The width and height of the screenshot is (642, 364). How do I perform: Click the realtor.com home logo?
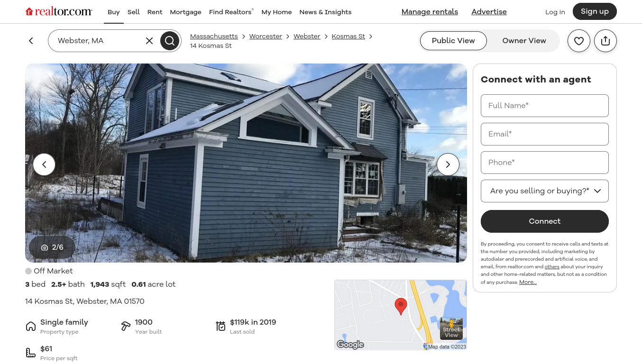[59, 11]
